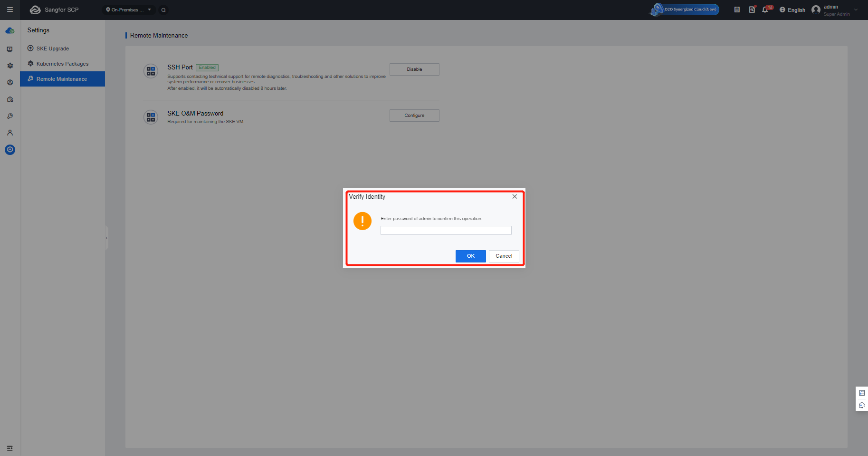Open the cloud overview sidebar icon
The width and height of the screenshot is (868, 456).
click(10, 31)
